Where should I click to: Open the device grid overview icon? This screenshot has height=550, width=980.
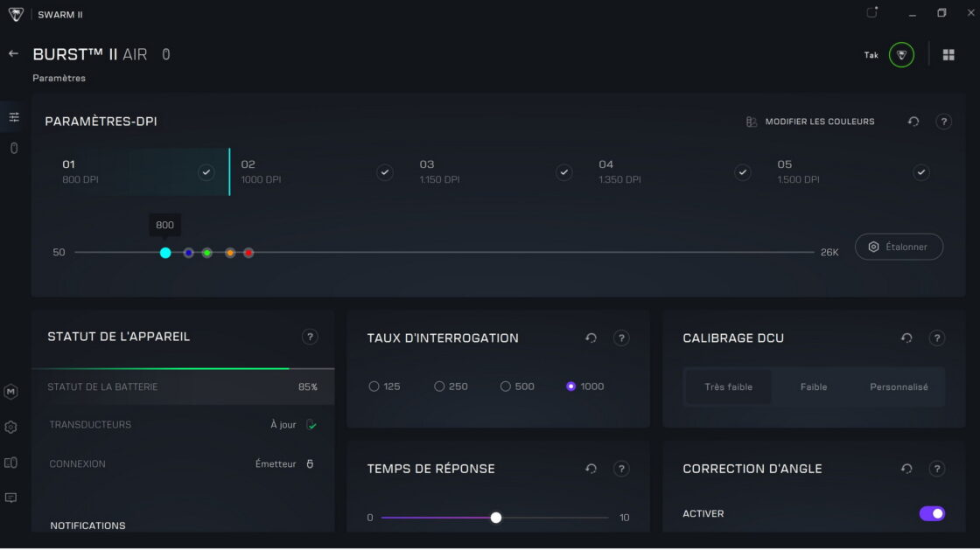click(x=948, y=55)
